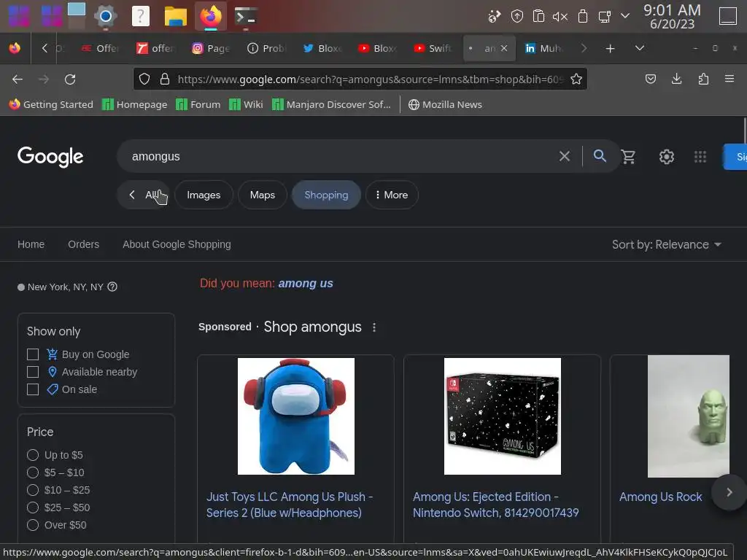
Task: Open the Among Us Rock product link
Action: pos(660,497)
